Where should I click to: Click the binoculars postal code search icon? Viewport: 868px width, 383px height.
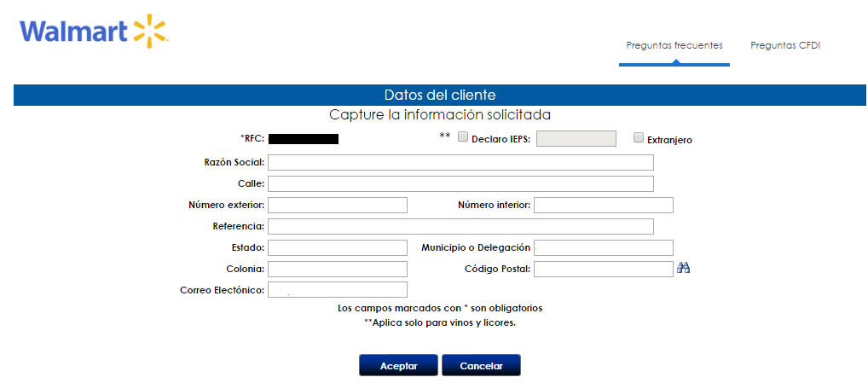pos(683,269)
